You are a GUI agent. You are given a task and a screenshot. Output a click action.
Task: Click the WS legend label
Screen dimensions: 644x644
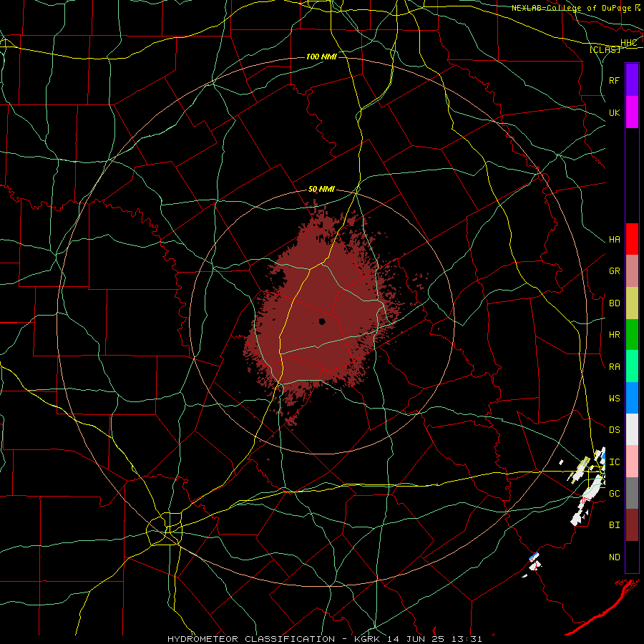click(615, 398)
